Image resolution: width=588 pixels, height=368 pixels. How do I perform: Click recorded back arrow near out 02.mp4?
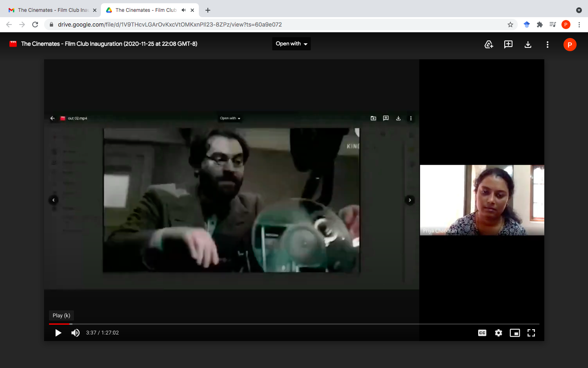(x=52, y=118)
